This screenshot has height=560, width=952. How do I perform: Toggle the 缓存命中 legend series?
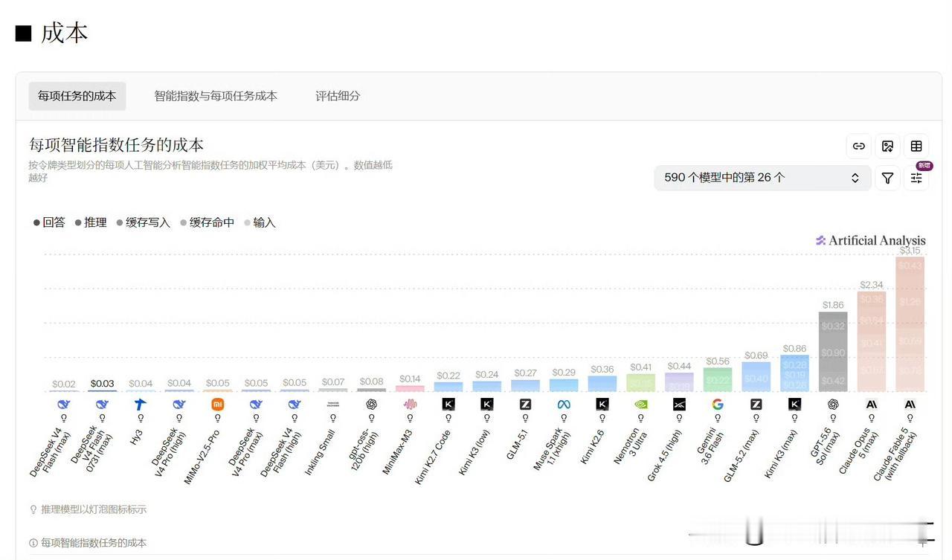pyautogui.click(x=208, y=222)
